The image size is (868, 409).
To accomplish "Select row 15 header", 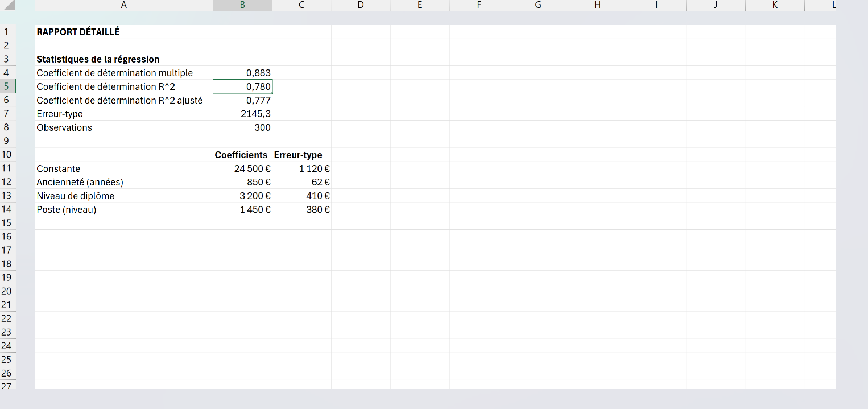I will (x=8, y=223).
